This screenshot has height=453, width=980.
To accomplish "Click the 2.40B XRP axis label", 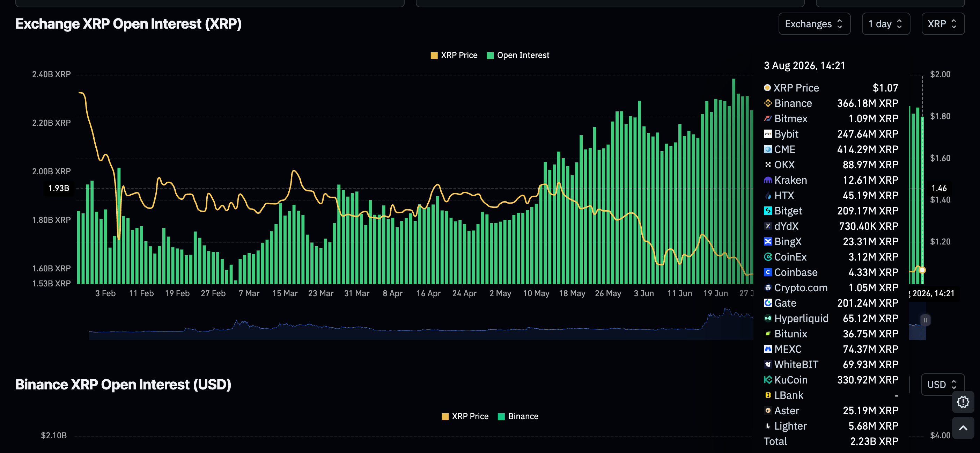I will (51, 74).
